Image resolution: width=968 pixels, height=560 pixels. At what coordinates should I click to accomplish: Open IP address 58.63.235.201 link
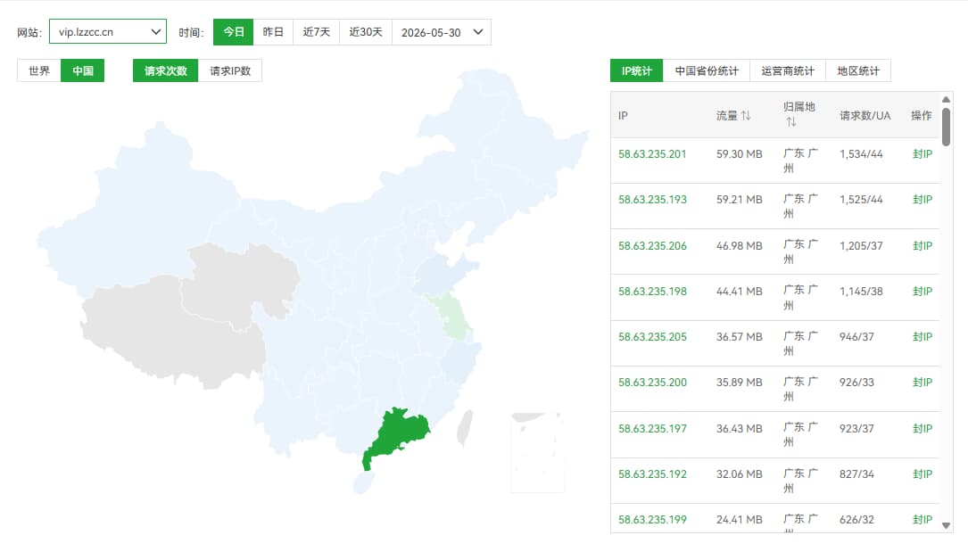click(x=652, y=154)
